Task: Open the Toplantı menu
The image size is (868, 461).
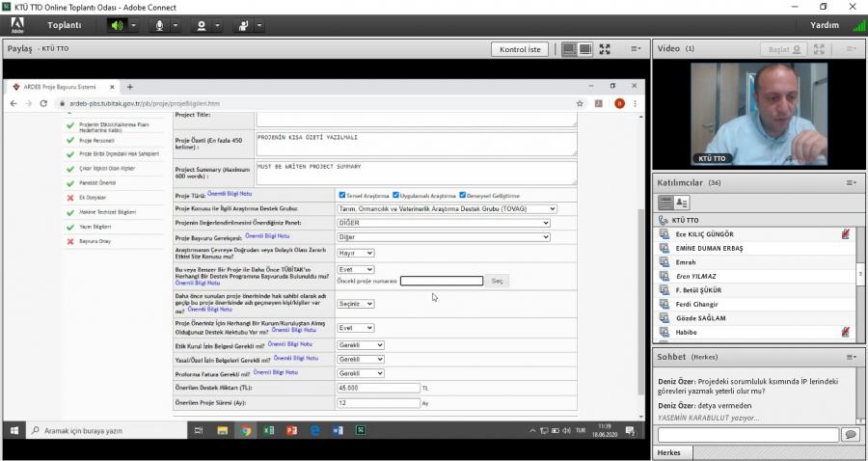Action: 64,25
